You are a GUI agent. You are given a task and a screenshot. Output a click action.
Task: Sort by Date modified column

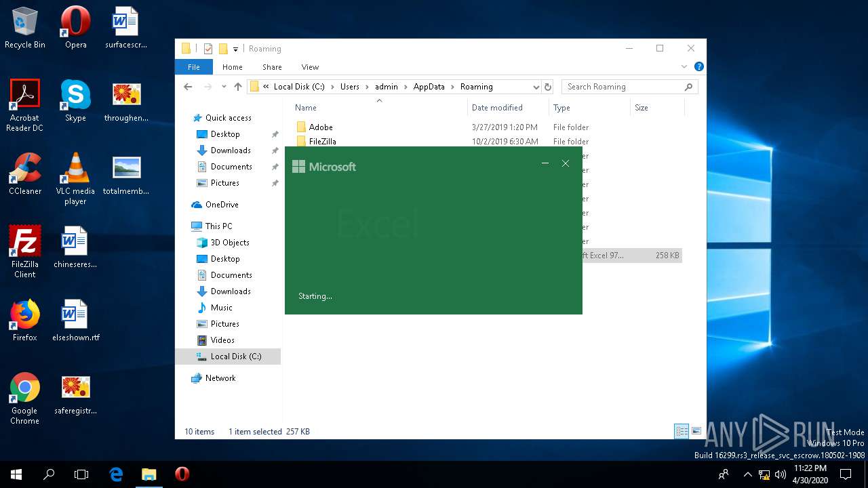click(508, 108)
